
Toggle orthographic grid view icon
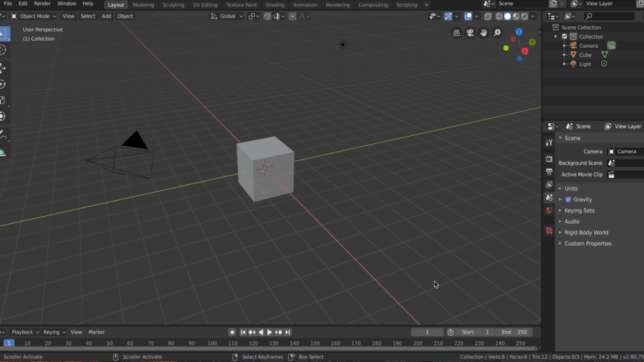[x=457, y=33]
